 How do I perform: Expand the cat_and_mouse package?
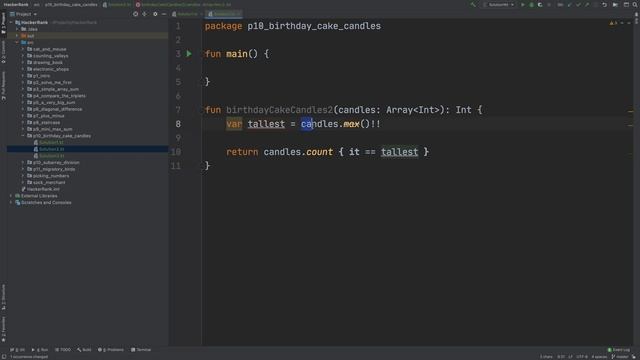tap(23, 49)
